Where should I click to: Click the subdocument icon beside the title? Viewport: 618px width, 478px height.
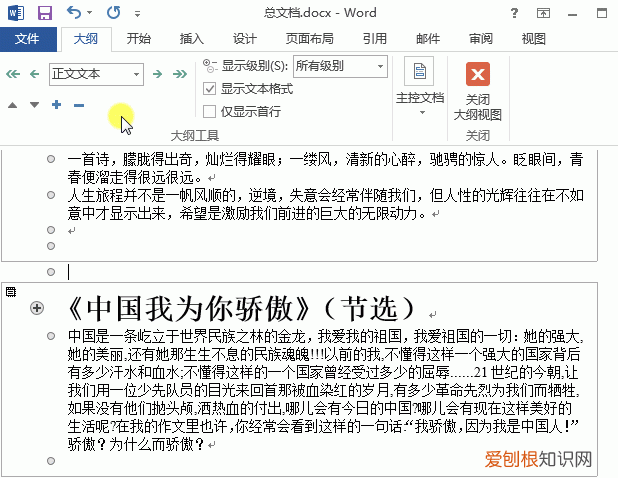(11, 292)
